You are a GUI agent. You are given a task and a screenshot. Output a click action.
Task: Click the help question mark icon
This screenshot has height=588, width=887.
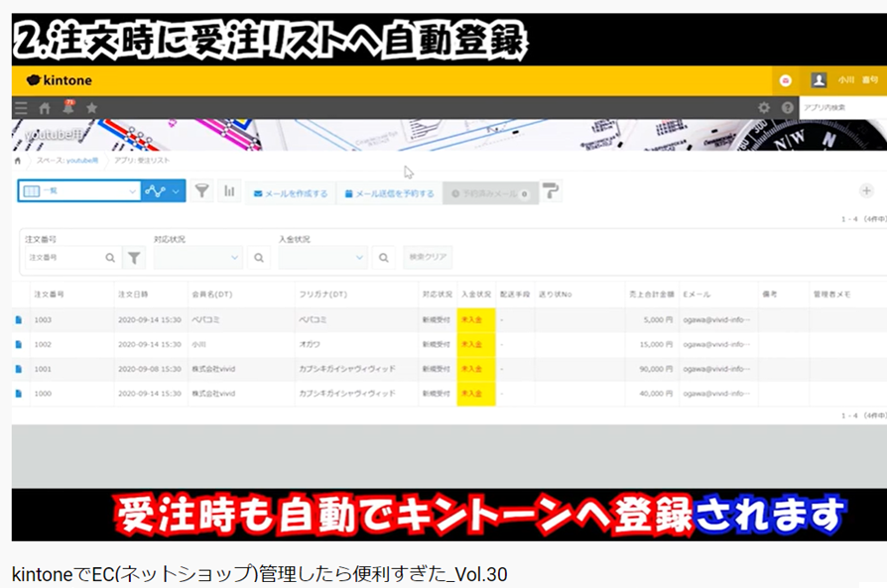pyautogui.click(x=788, y=106)
